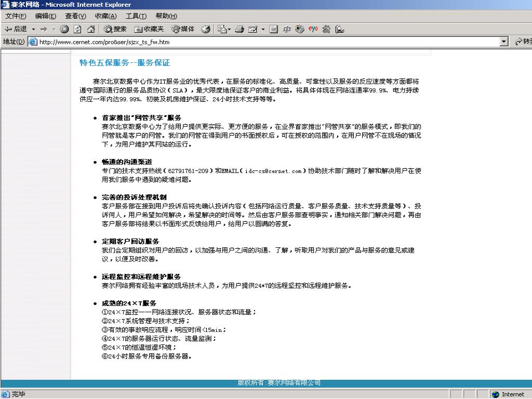This screenshot has width=532, height=399.
Task: Click the 转到 Go button
Action: [x=523, y=42]
